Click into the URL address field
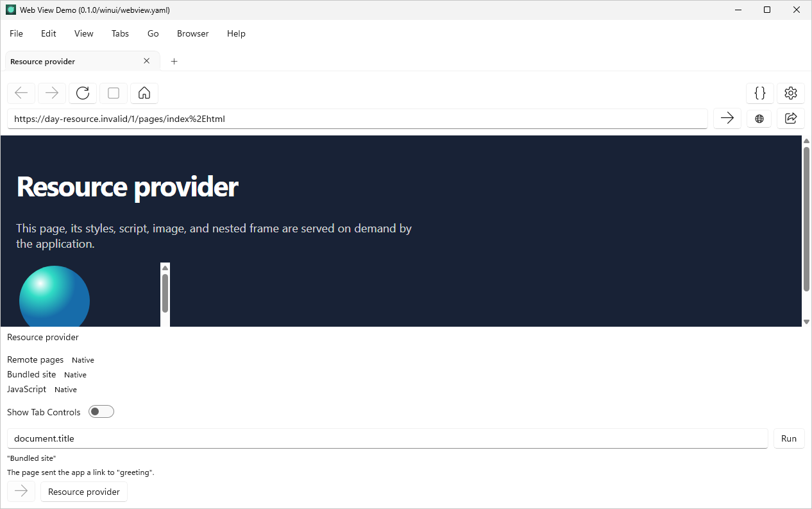 [357, 119]
